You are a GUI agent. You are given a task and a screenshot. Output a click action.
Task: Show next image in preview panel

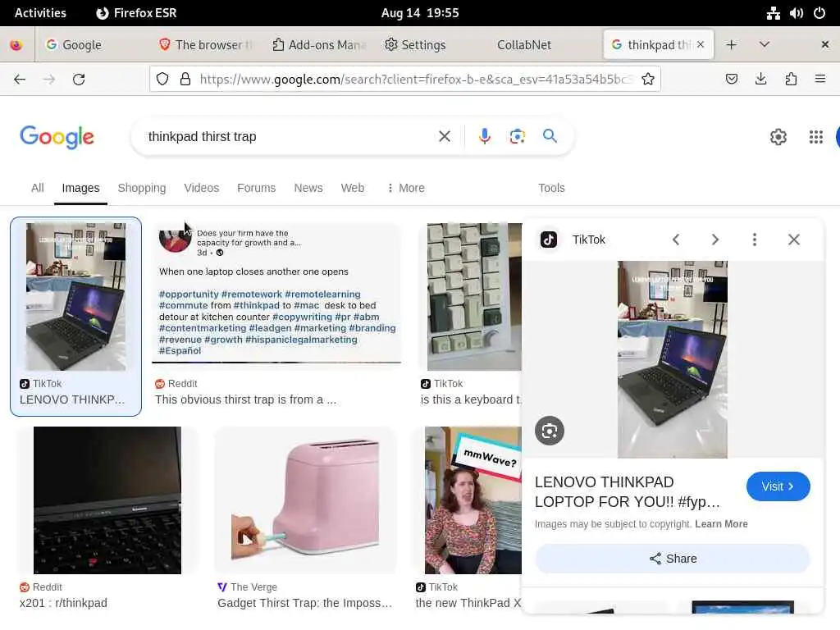coord(715,240)
